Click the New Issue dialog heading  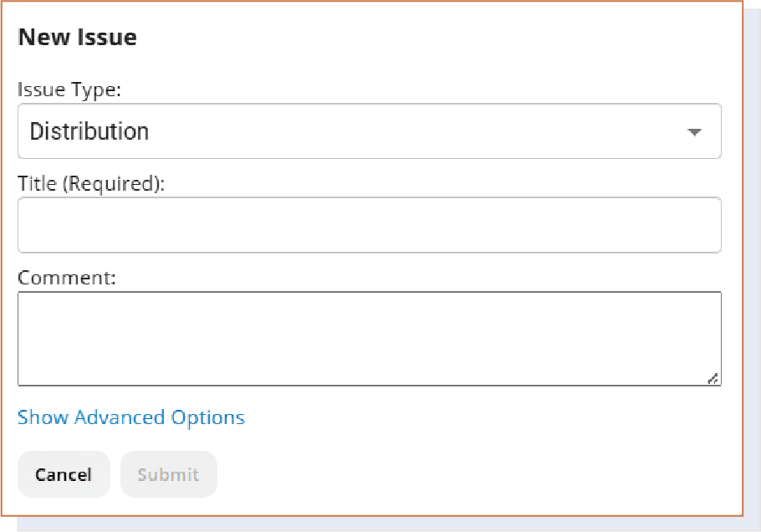tap(77, 38)
